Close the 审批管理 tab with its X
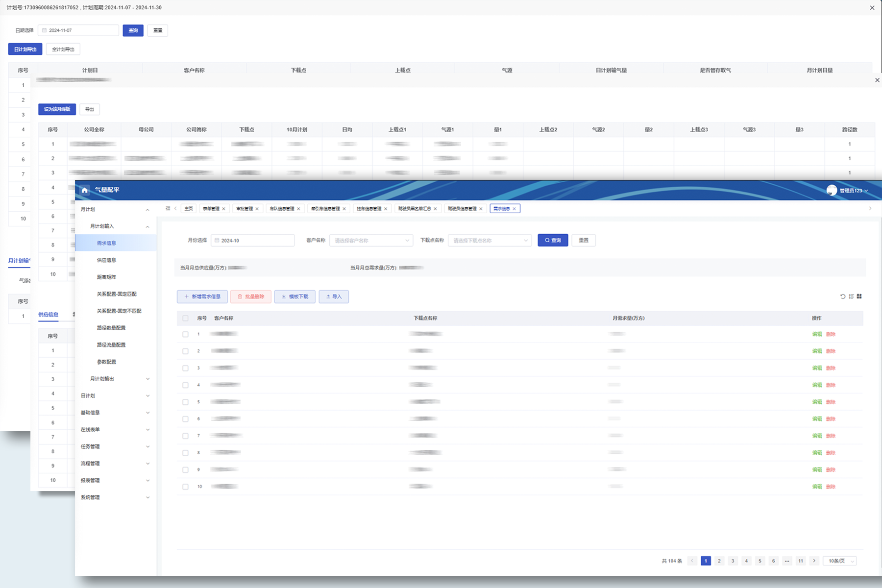Image resolution: width=882 pixels, height=588 pixels. coord(257,209)
